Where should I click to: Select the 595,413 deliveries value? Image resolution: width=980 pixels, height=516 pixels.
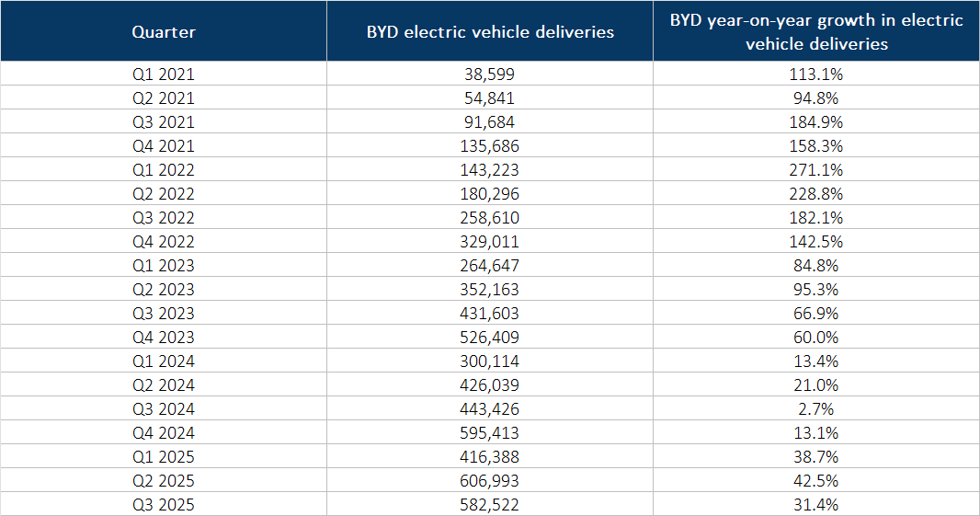[x=490, y=432]
